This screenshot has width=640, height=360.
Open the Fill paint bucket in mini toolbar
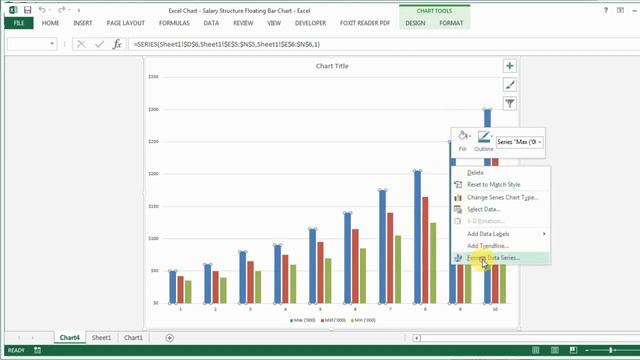(462, 136)
